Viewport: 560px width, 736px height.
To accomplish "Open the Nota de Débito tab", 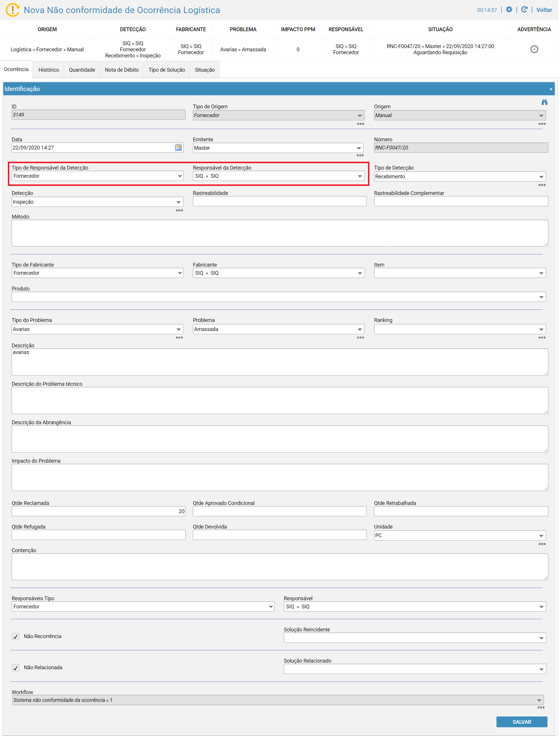I will coord(122,70).
